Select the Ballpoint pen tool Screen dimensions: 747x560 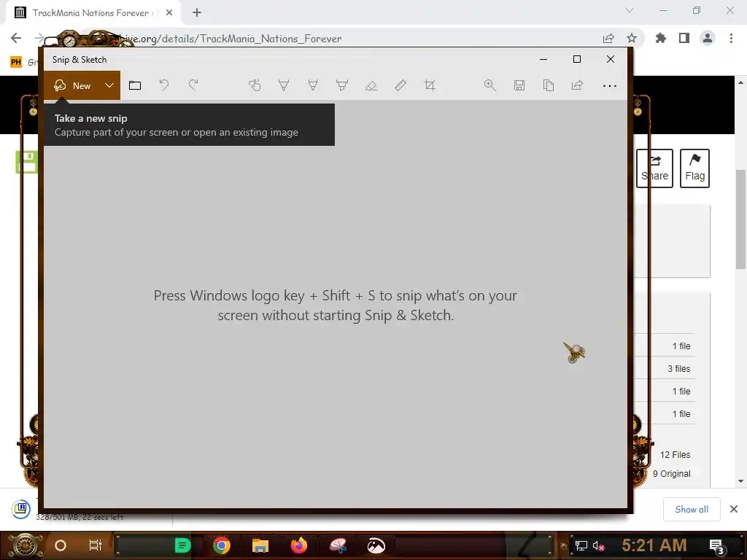pos(284,85)
